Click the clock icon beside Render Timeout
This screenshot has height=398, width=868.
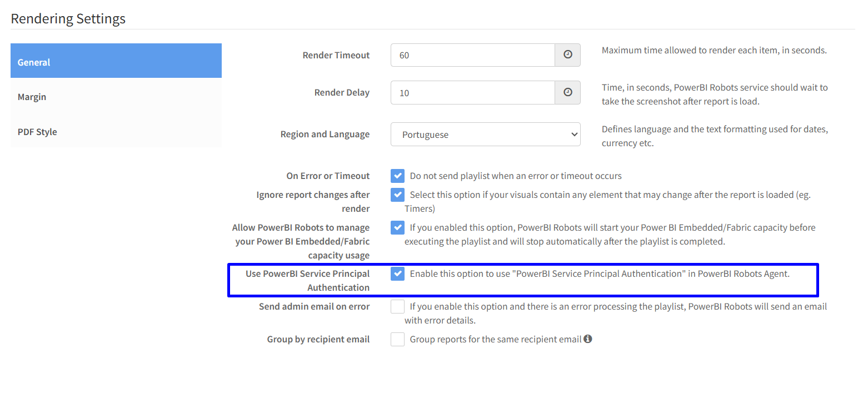tap(567, 55)
